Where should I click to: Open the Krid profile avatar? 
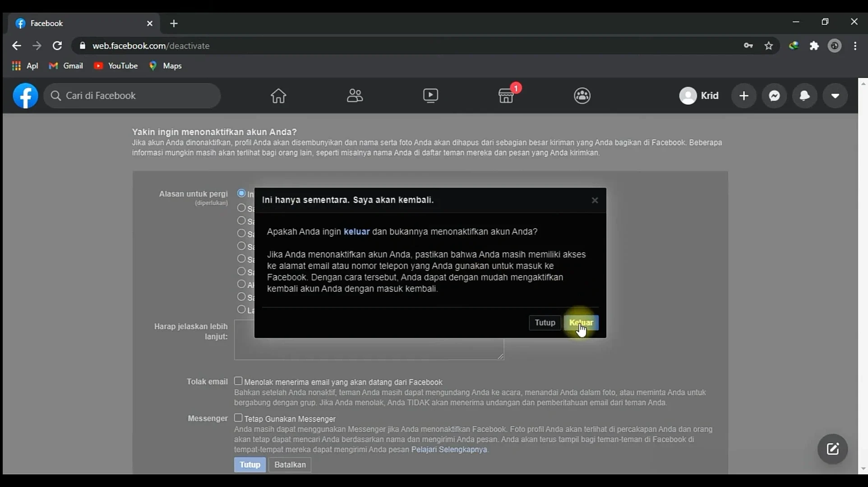pos(688,96)
